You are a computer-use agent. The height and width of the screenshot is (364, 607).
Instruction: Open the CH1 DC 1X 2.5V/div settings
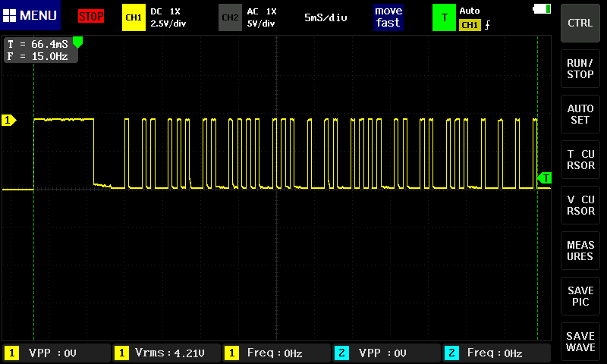(x=168, y=17)
